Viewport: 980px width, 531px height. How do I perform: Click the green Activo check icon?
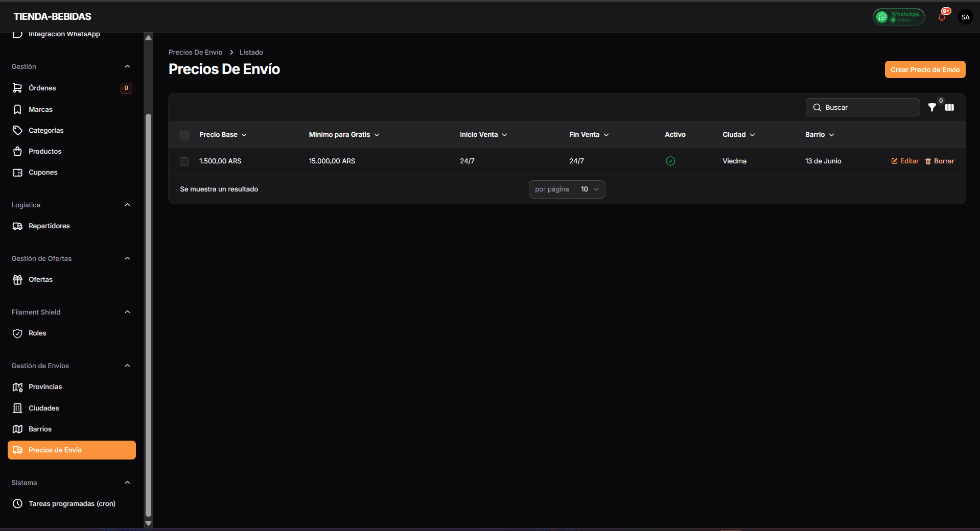[x=670, y=161]
